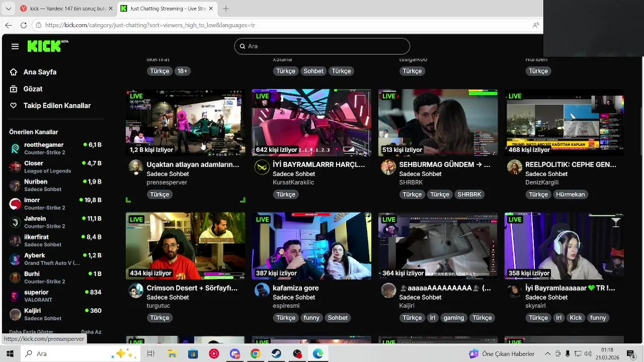
Task: Open ilkerfirat recommended channel
Action: coord(55,240)
